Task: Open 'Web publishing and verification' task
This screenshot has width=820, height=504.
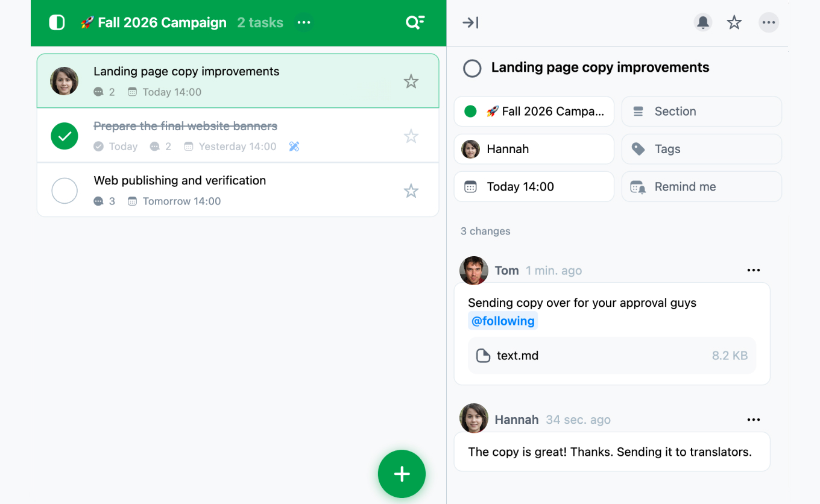Action: pos(238,190)
